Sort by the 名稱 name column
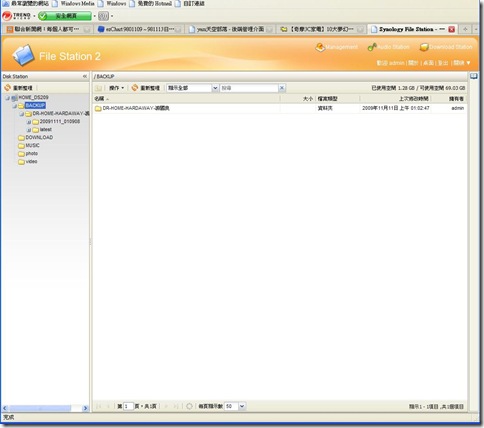The height and width of the screenshot is (428, 484). (187, 99)
